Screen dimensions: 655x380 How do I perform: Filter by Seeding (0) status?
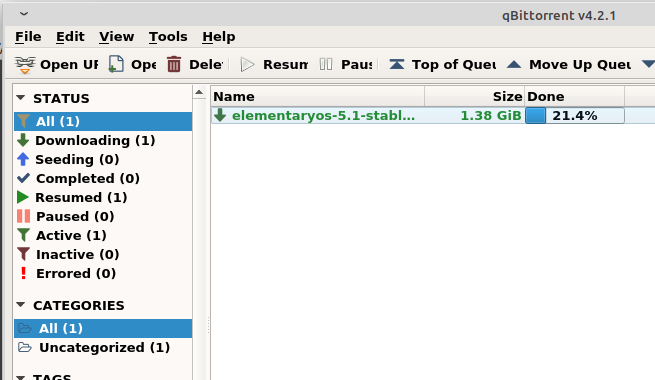tap(103, 160)
